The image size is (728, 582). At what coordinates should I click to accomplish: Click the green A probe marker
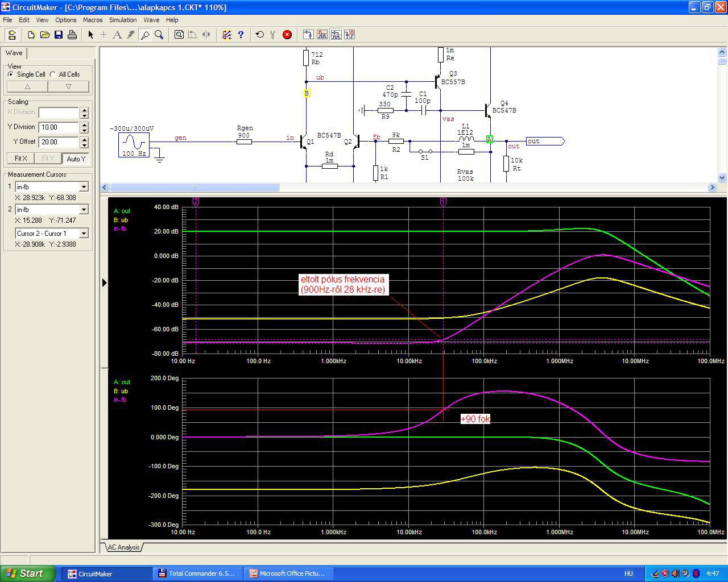point(489,139)
